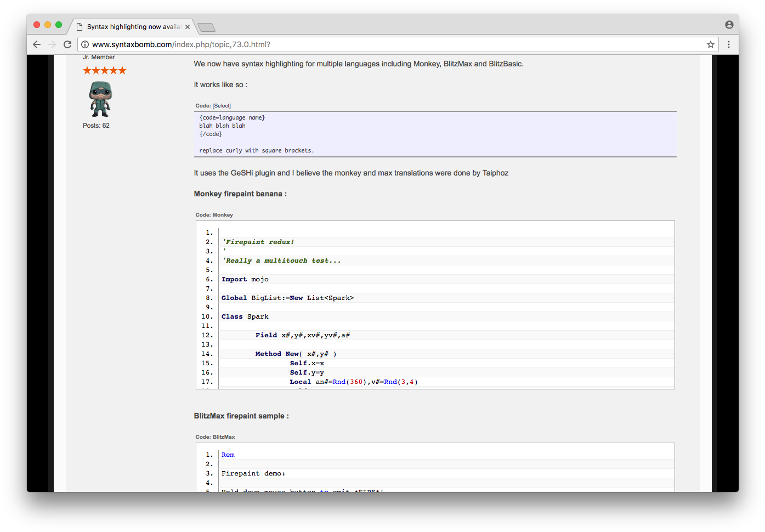
Task: Click the browser back arrow
Action: (37, 44)
